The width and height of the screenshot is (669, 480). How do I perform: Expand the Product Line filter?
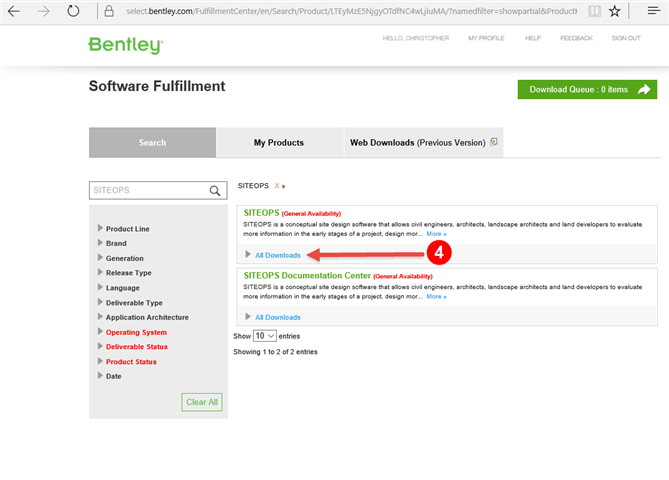click(x=123, y=229)
